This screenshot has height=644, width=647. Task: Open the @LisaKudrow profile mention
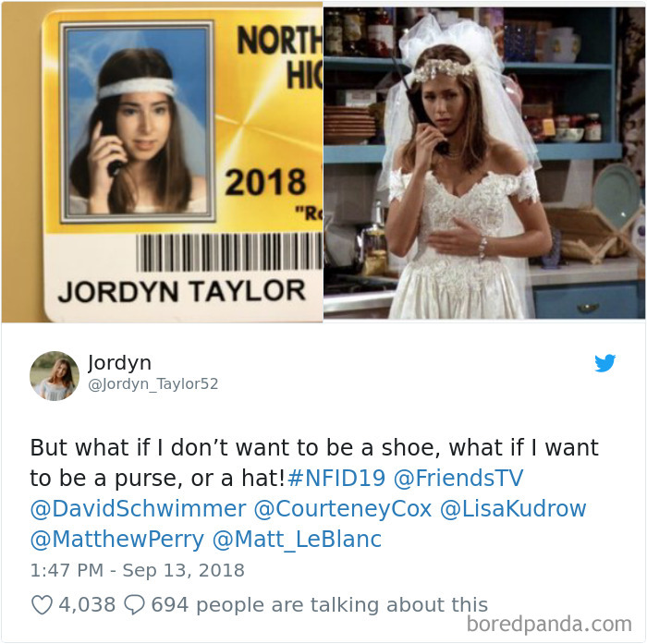(513, 508)
